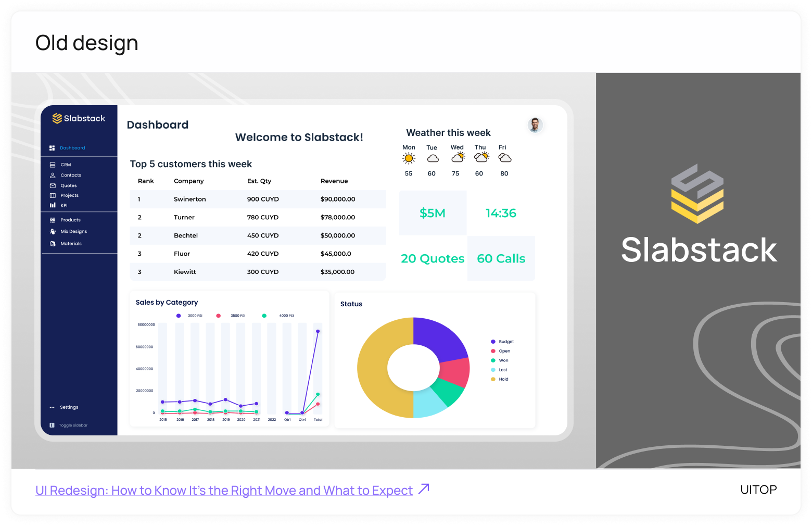Click the 4000 PSI legend dot

264,316
